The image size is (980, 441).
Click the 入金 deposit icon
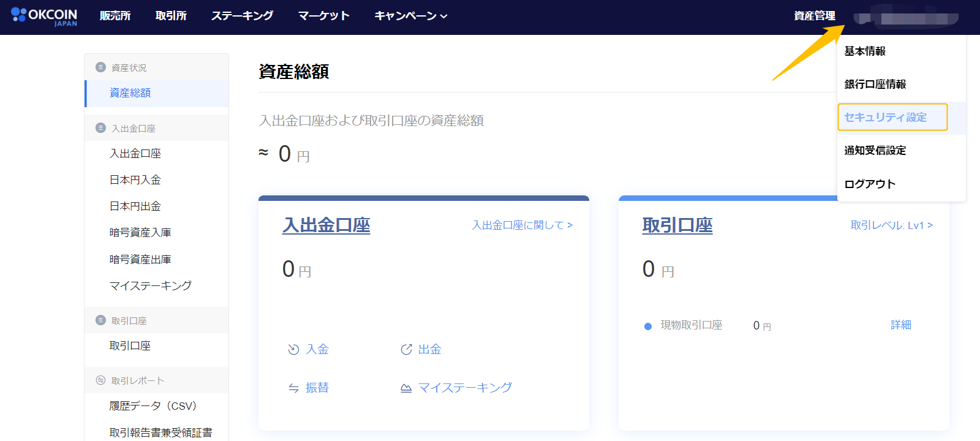coord(293,350)
